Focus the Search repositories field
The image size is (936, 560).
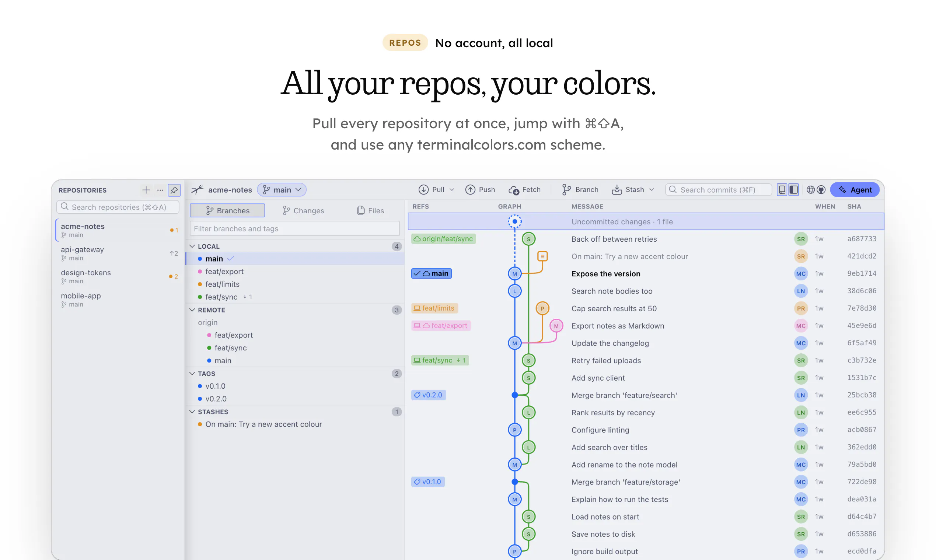tap(118, 207)
